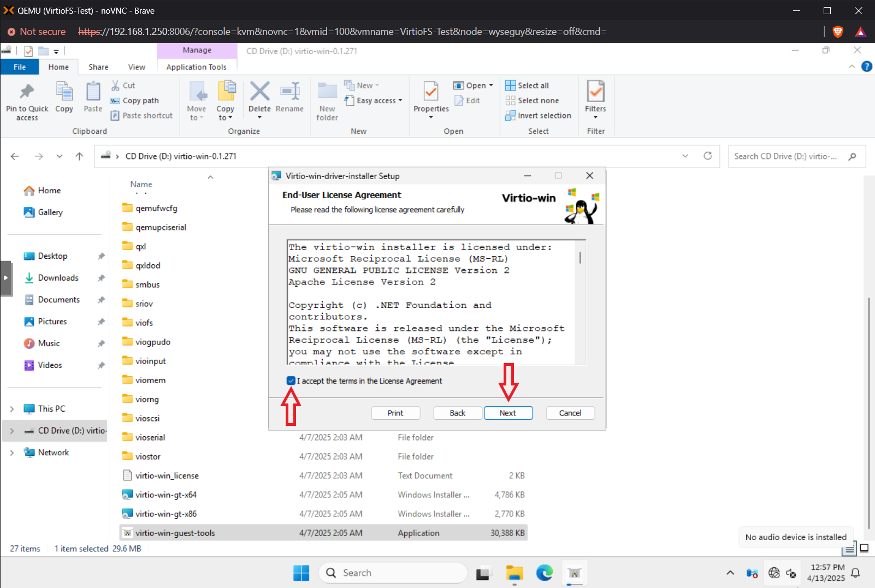Go up one folder level arrow
The image size is (875, 588).
click(80, 156)
